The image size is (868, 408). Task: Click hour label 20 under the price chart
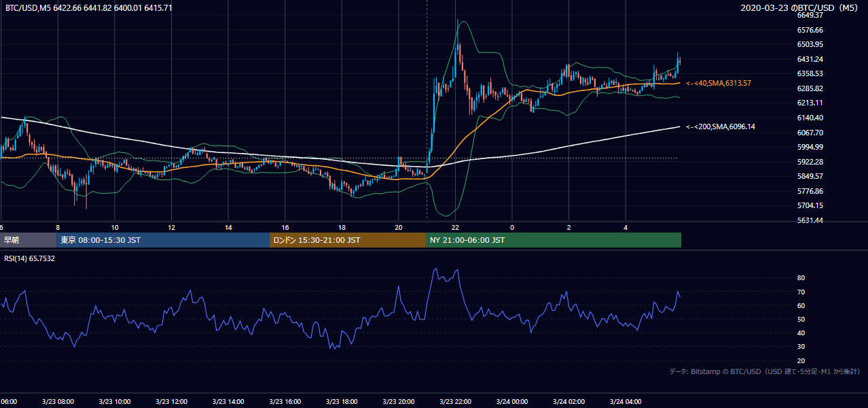399,227
